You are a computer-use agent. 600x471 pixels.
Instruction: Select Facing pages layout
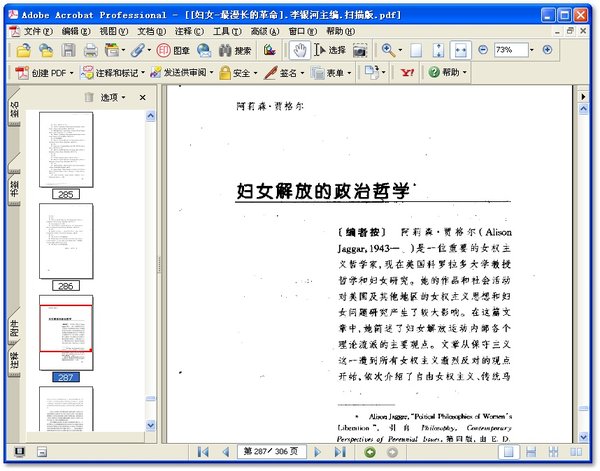pyautogui.click(x=576, y=453)
